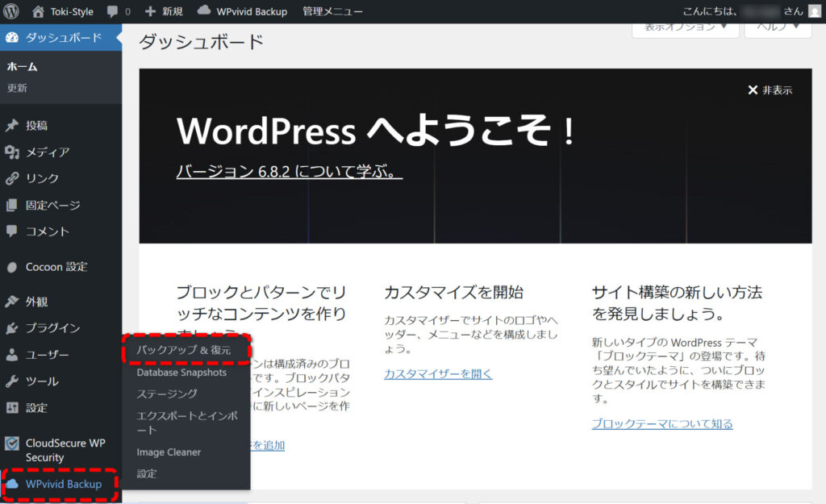The image size is (826, 504).
Task: Expand the 表示オプション dropdown
Action: pos(685,27)
